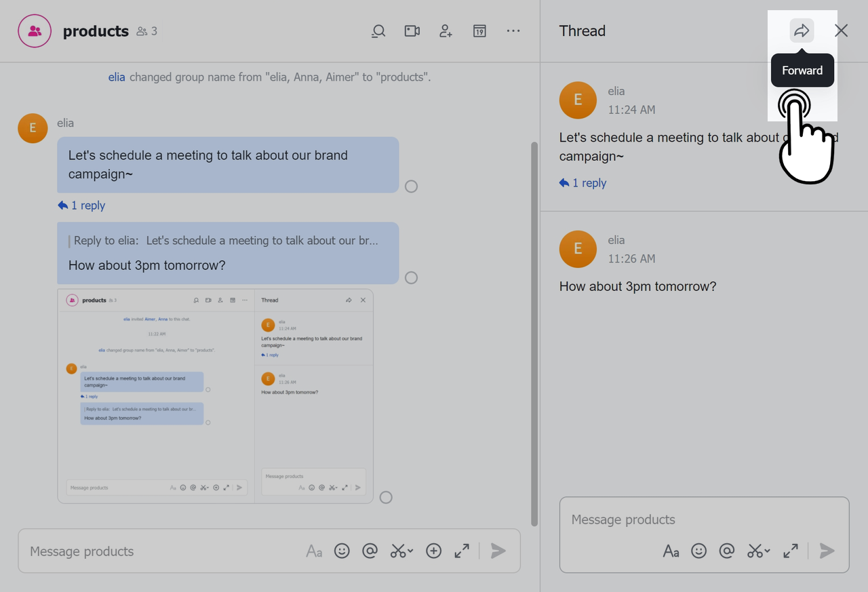868x592 pixels.
Task: Open the more options ellipsis menu
Action: point(513,31)
